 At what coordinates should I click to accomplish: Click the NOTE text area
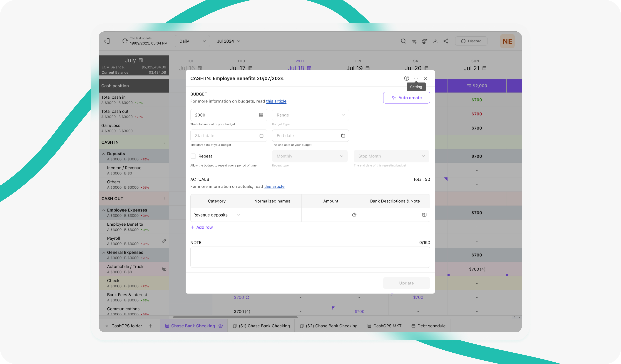click(310, 257)
